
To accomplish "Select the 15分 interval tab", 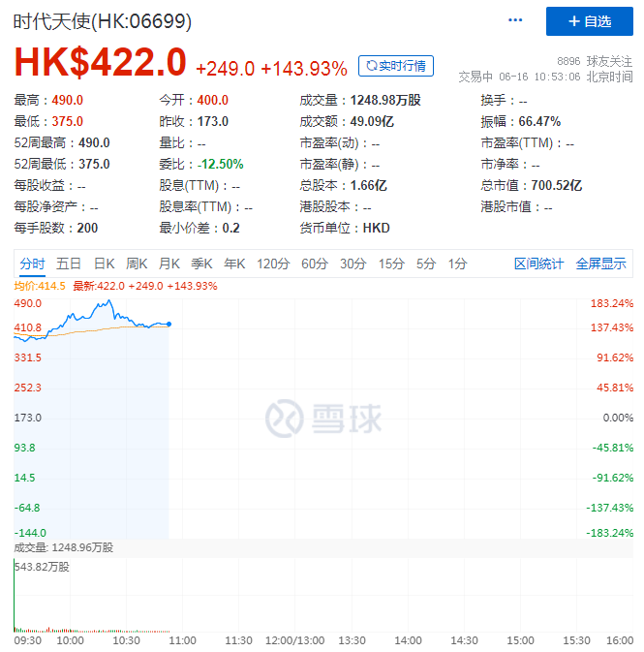I will (391, 264).
